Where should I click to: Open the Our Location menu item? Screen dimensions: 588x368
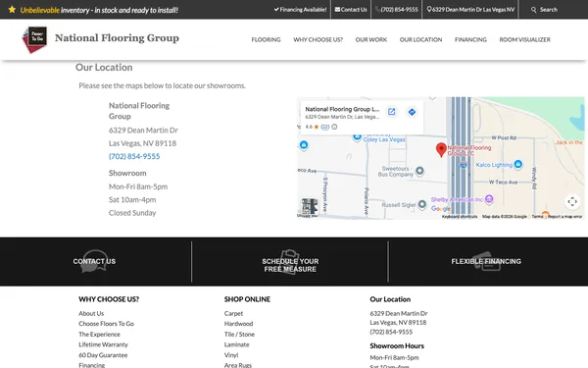420,39
